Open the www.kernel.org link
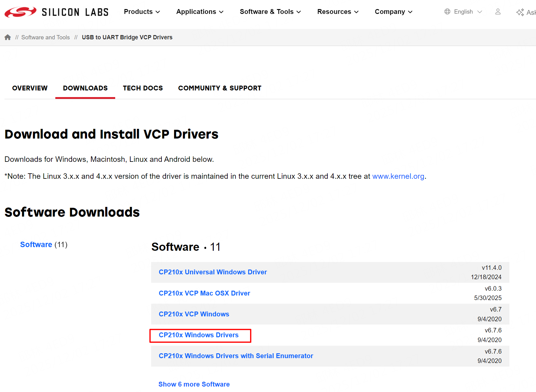 click(398, 176)
